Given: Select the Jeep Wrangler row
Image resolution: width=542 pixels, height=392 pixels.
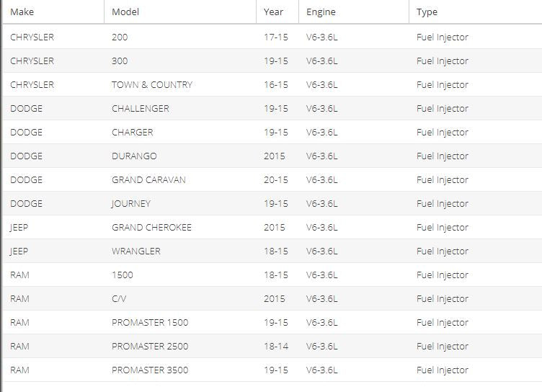Looking at the screenshot, I should [x=272, y=251].
